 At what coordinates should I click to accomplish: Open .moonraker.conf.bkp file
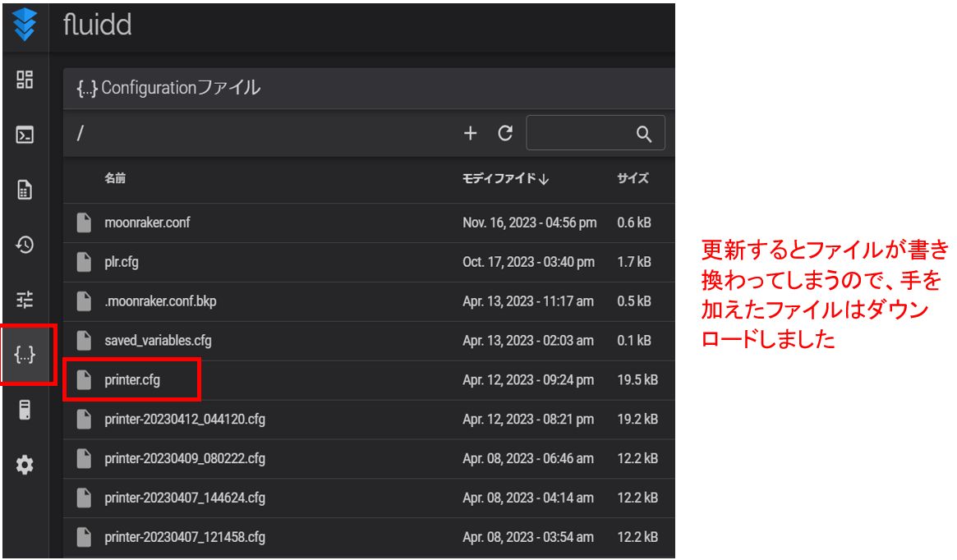click(160, 301)
